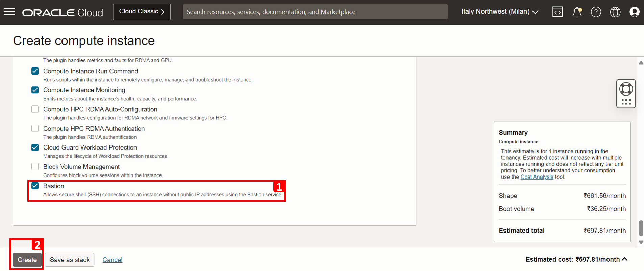Image resolution: width=644 pixels, height=271 pixels.
Task: Open the help question mark icon
Action: pyautogui.click(x=596, y=12)
